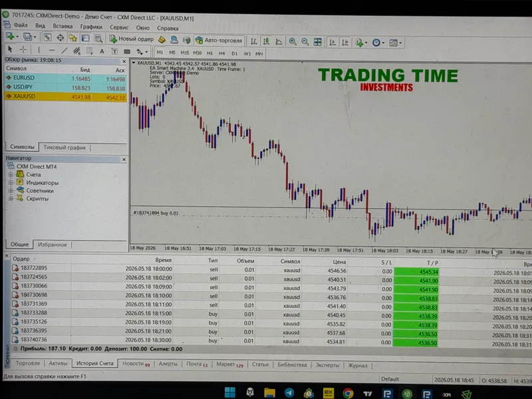The height and width of the screenshot is (399, 532).
Task: Select the EURUSD symbol row
Action: [x=65, y=78]
